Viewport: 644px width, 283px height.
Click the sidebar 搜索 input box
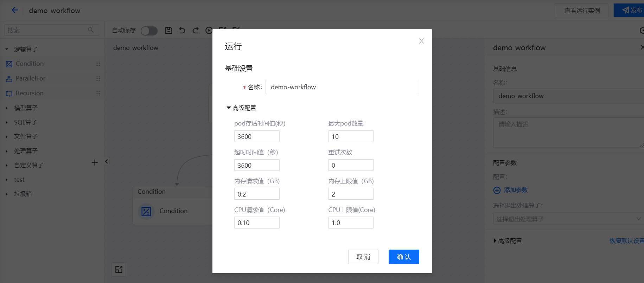[x=51, y=30]
